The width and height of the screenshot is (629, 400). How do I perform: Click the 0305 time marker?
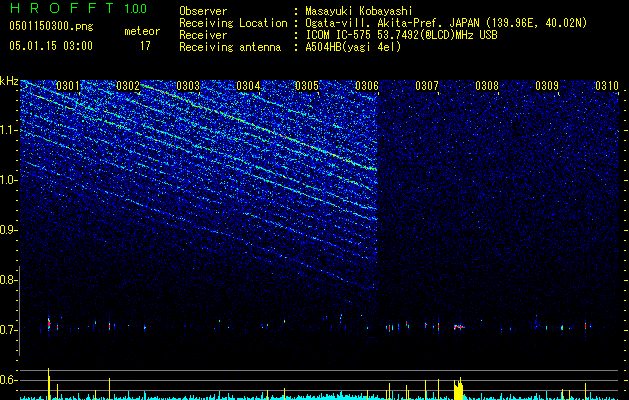(307, 86)
